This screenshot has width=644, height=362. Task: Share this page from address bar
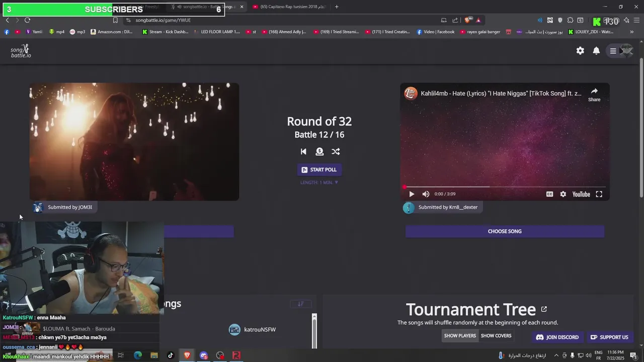pyautogui.click(x=455, y=20)
